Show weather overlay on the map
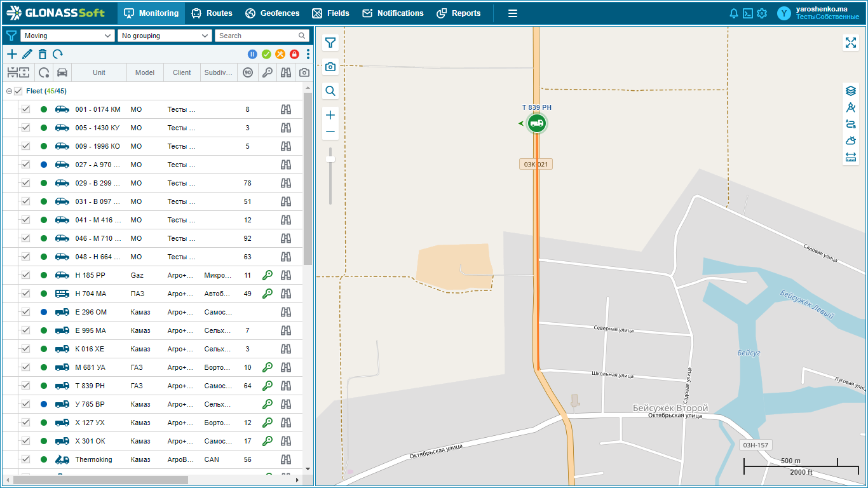 tap(851, 140)
